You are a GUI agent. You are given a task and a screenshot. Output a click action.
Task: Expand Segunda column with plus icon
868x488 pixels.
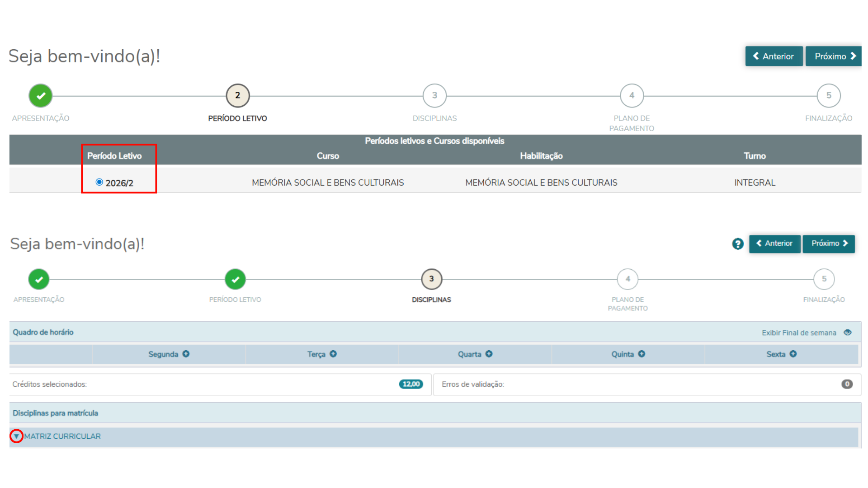(x=186, y=354)
